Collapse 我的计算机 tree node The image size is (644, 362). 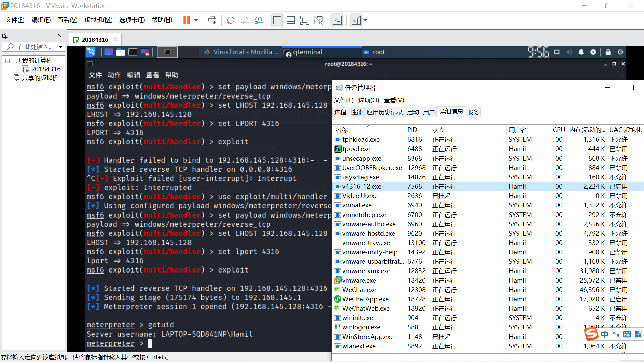point(7,61)
